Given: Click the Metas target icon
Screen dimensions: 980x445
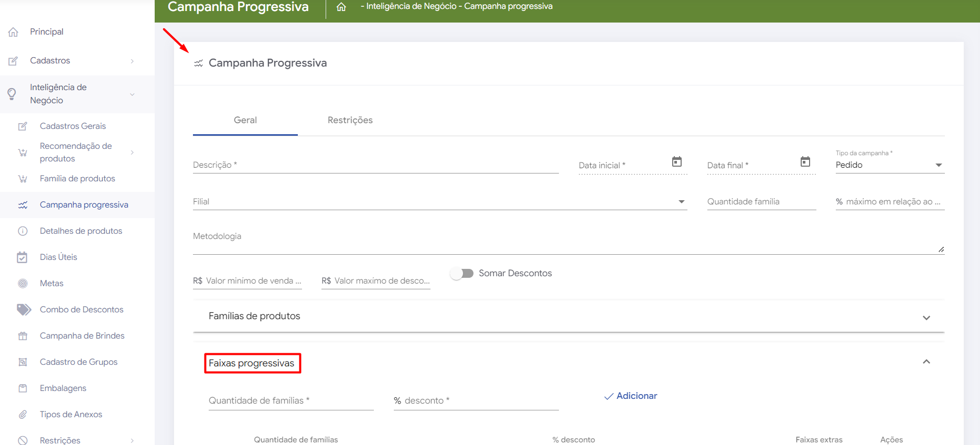Looking at the screenshot, I should (x=23, y=284).
